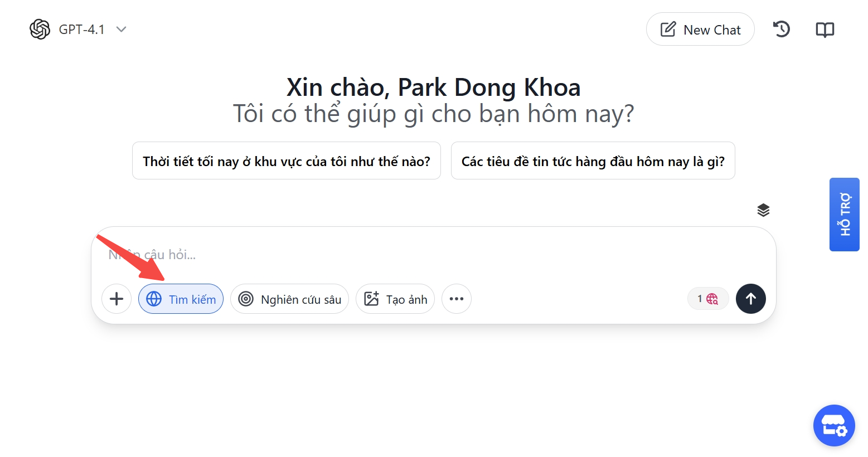Click the plus attachment button
The image size is (868, 457).
pos(117,299)
